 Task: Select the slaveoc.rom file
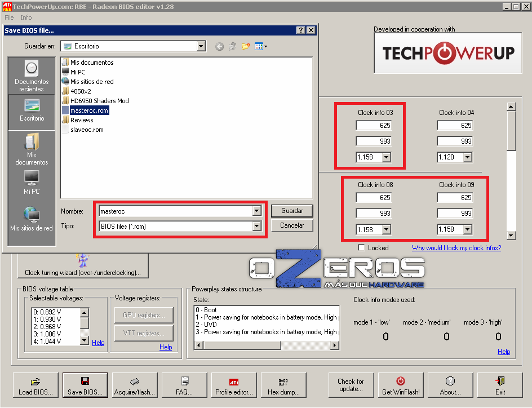tap(83, 130)
